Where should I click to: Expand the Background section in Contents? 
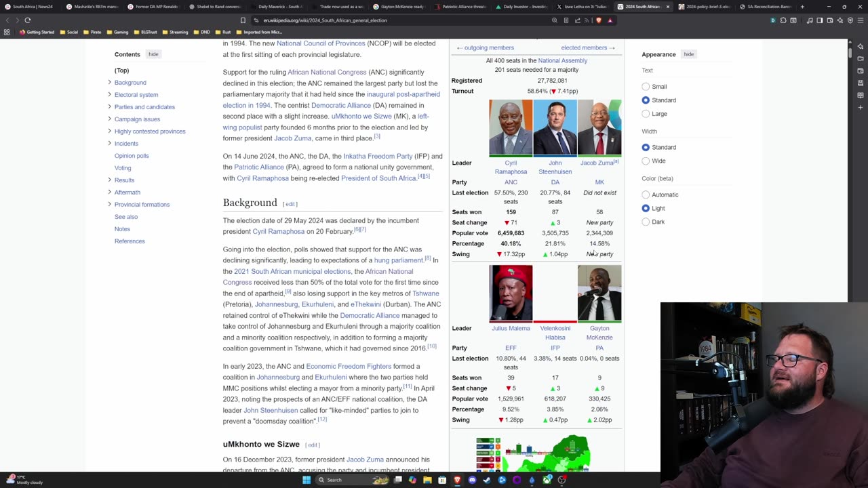(x=109, y=83)
